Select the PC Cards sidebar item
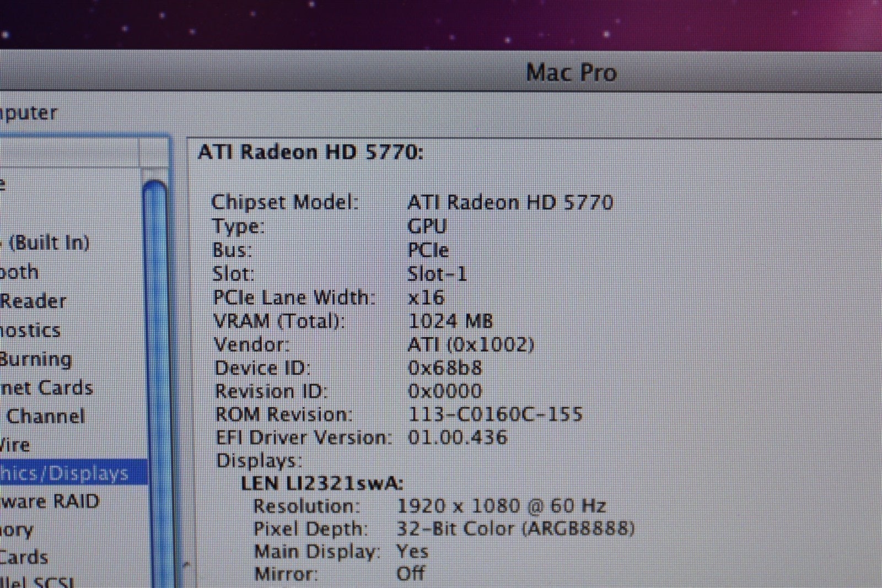 pyautogui.click(x=24, y=557)
